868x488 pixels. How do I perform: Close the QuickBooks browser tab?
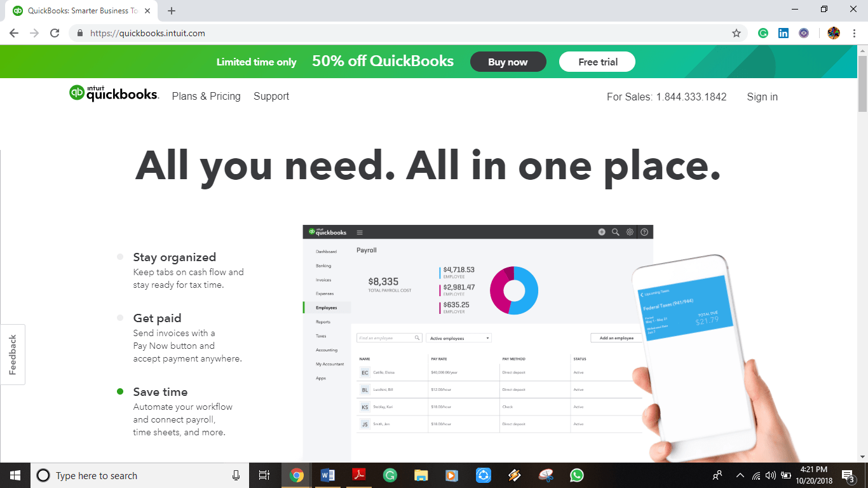(147, 11)
